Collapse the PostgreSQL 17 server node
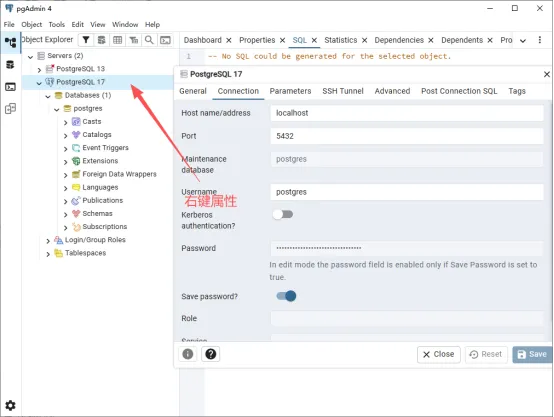Viewport: 554px width, 417px height. coord(39,83)
